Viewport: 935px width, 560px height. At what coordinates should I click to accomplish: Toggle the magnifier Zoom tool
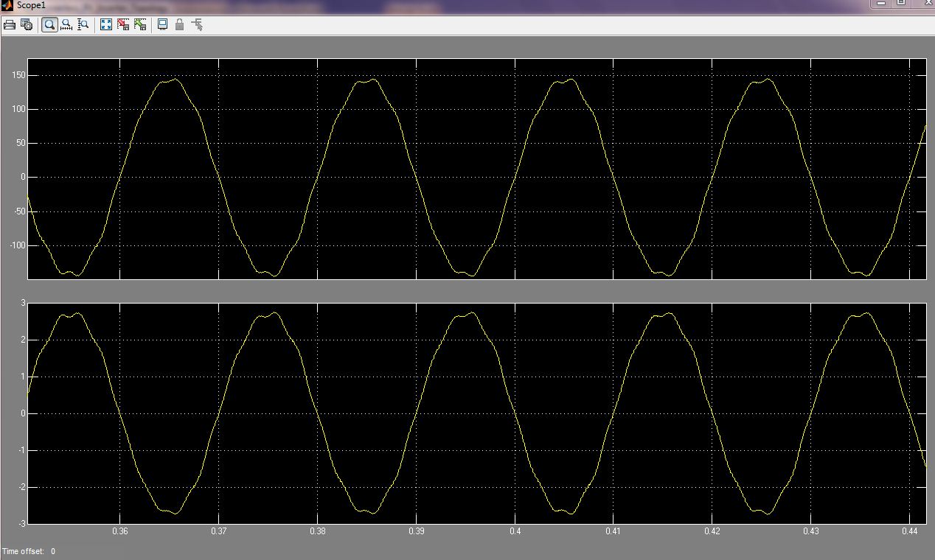tap(49, 25)
